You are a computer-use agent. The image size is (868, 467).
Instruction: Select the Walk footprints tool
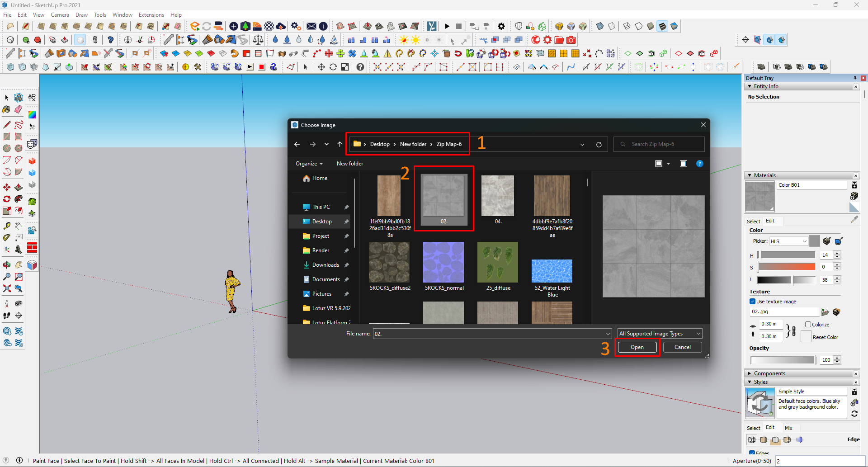(x=7, y=316)
